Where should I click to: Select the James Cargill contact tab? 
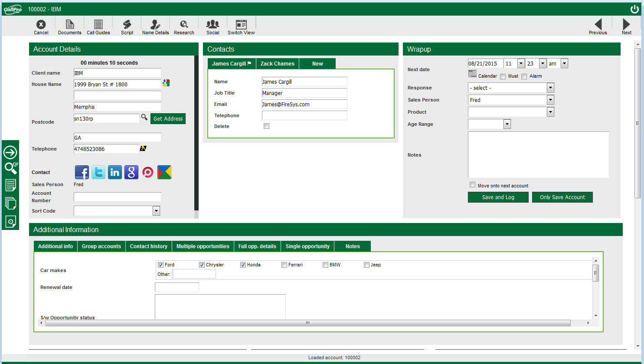[x=232, y=64]
